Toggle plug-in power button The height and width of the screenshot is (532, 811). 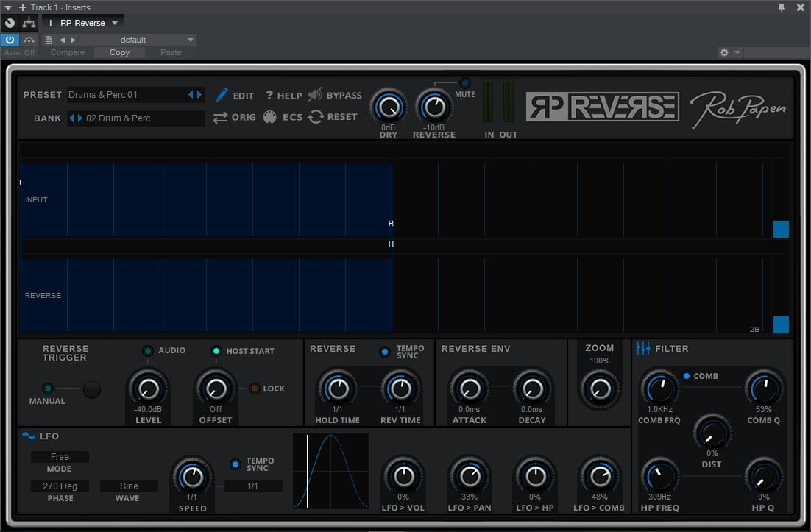click(x=10, y=40)
